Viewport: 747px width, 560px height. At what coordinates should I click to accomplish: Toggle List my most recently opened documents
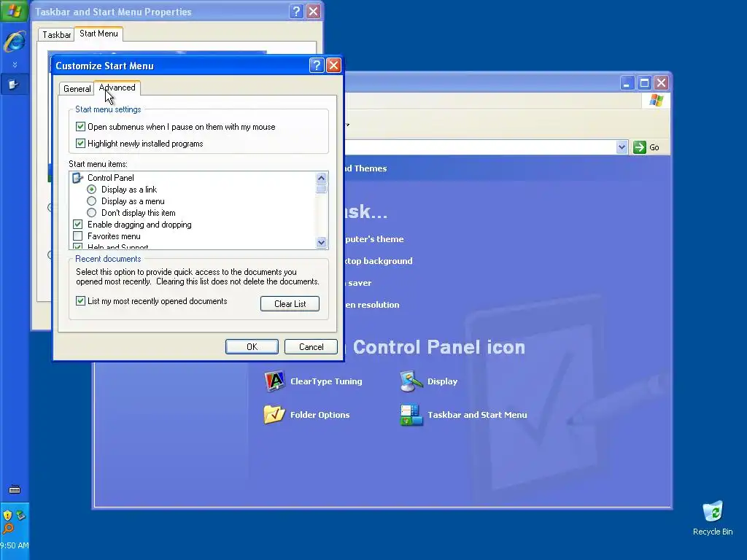[x=80, y=301]
